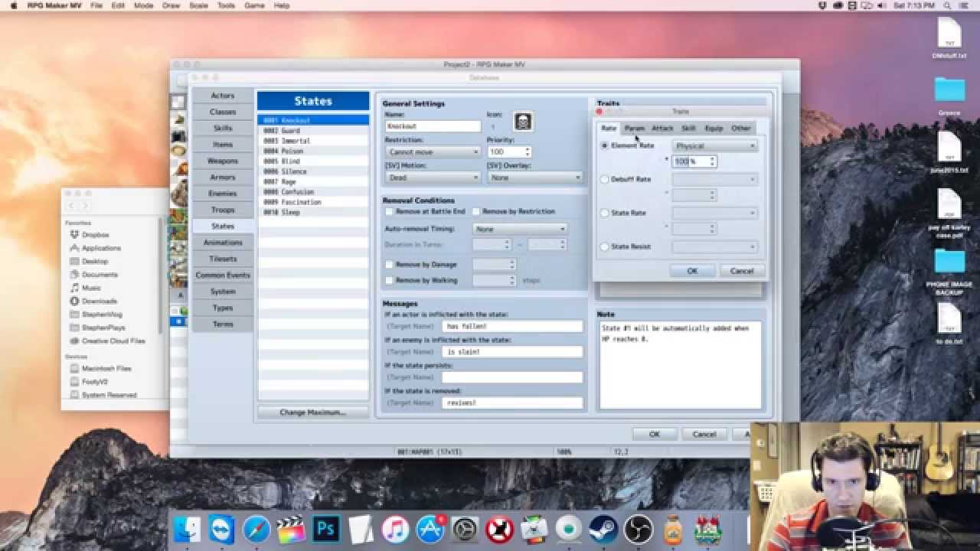The width and height of the screenshot is (980, 551).
Task: Select the Poison state in list
Action: tap(313, 152)
